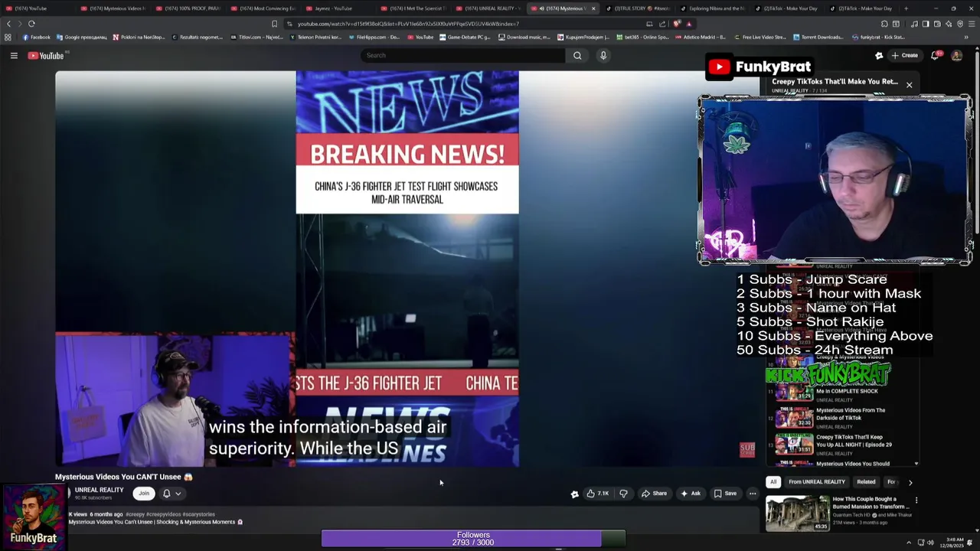Switch to the first TikTok - Make Your Day tab
Screen dimensions: 980x551
(789, 8)
